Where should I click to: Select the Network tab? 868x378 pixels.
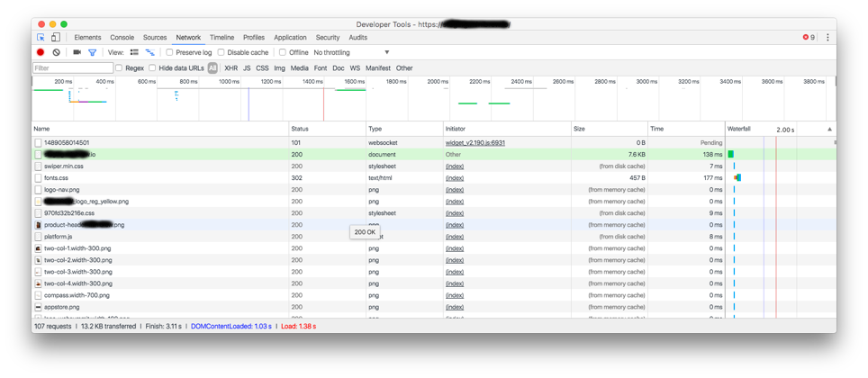[x=188, y=38]
